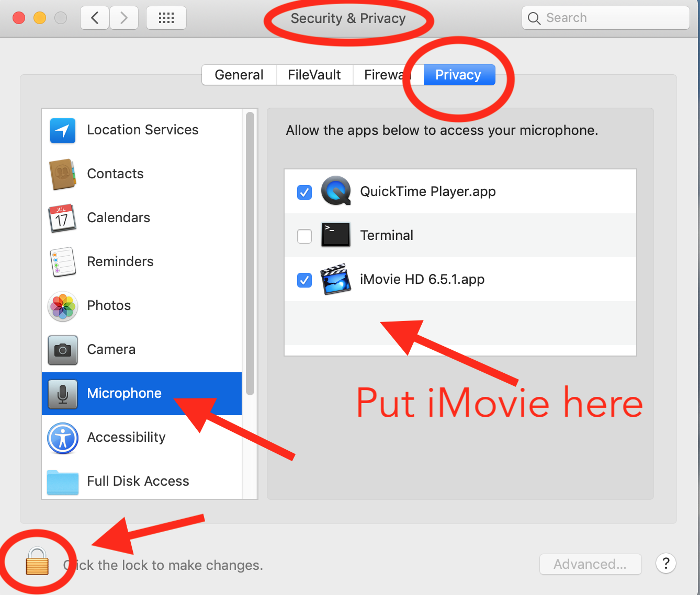
Task: Click the red close window button
Action: (x=19, y=18)
